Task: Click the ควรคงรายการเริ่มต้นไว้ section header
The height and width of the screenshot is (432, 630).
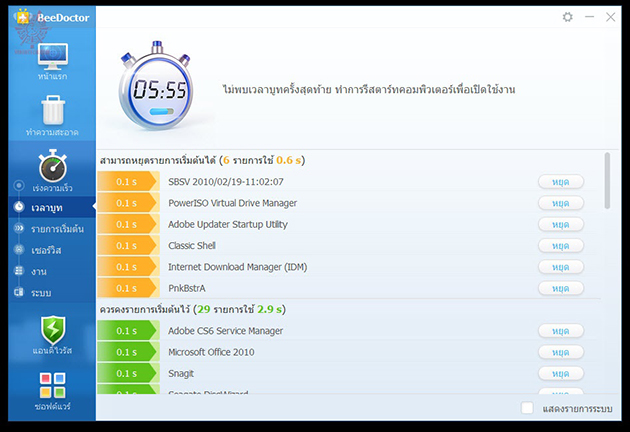Action: (193, 309)
